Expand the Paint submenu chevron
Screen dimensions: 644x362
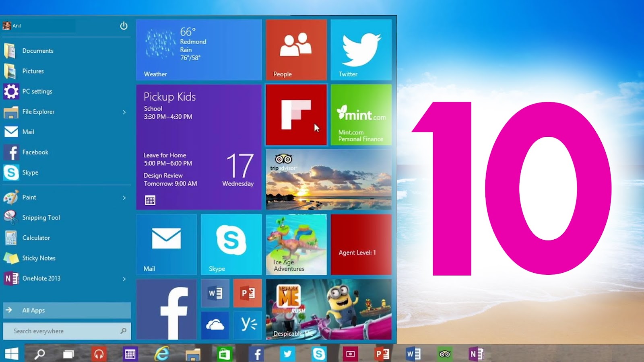124,197
